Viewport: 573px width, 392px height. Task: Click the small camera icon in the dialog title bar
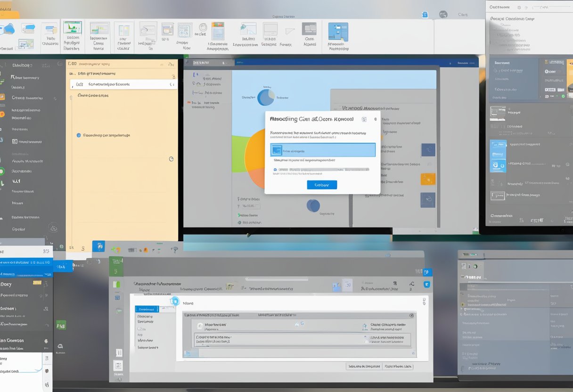click(364, 119)
